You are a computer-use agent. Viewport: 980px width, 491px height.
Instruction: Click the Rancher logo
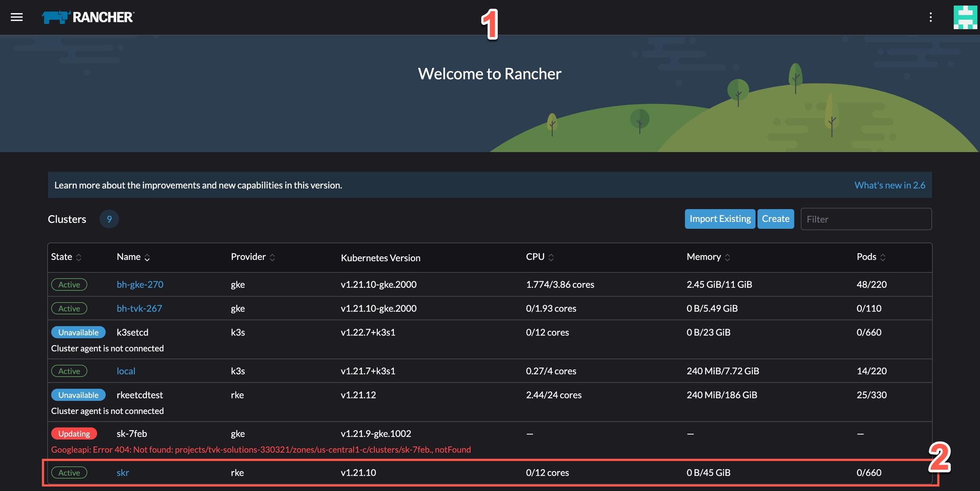pos(88,17)
